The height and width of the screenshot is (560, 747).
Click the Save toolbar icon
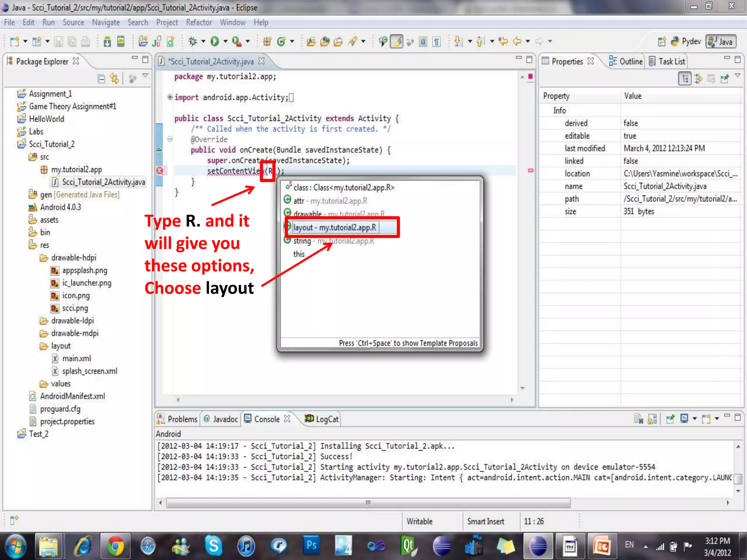tap(58, 42)
